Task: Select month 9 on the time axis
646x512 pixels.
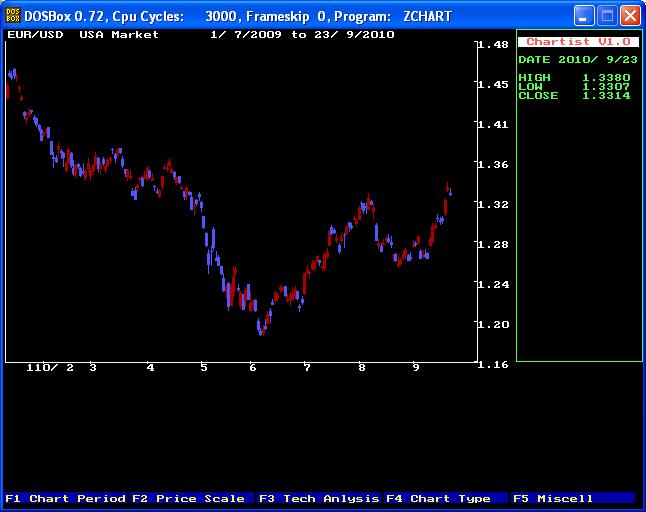Action: (x=415, y=368)
